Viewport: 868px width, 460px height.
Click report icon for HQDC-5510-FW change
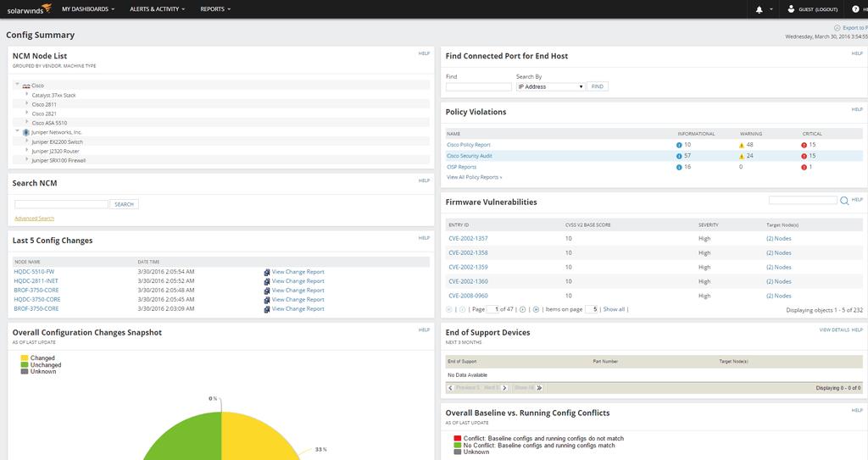tap(267, 272)
